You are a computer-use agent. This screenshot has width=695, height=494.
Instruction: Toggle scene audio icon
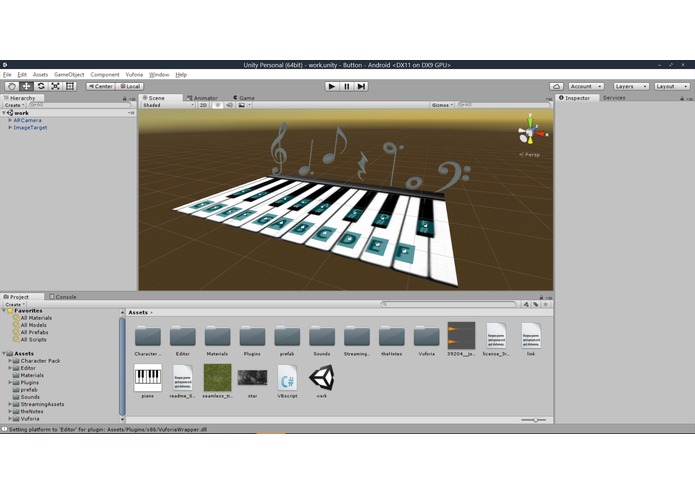229,105
